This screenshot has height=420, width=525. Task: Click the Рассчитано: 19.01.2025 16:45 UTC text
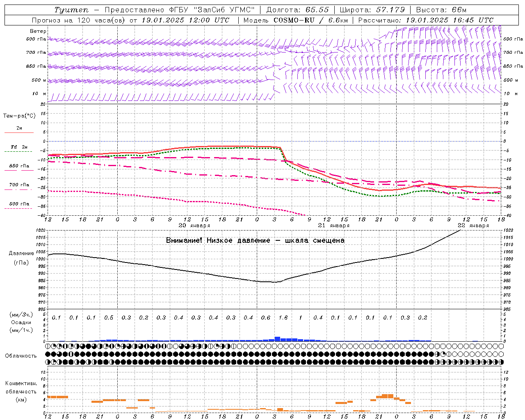pos(426,20)
